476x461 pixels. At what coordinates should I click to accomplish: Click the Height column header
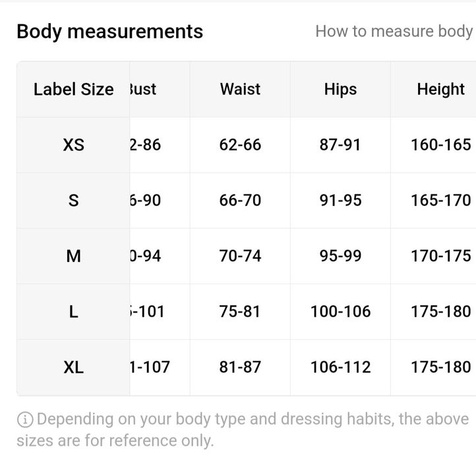pos(440,89)
